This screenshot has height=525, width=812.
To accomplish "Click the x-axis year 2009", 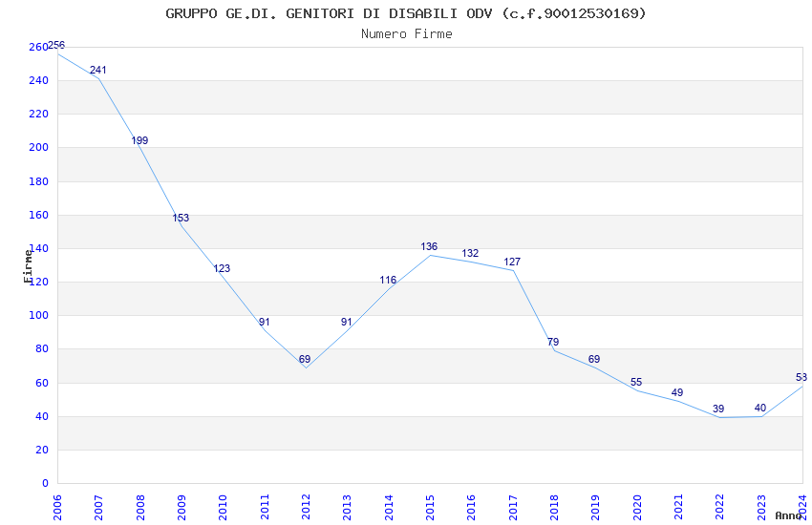I will 182,508.
